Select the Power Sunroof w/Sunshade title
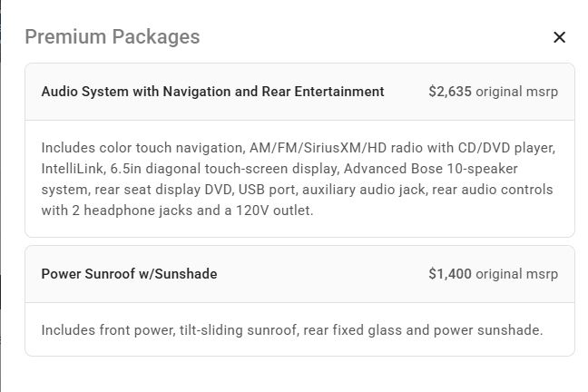588x392 pixels. pyautogui.click(x=129, y=274)
